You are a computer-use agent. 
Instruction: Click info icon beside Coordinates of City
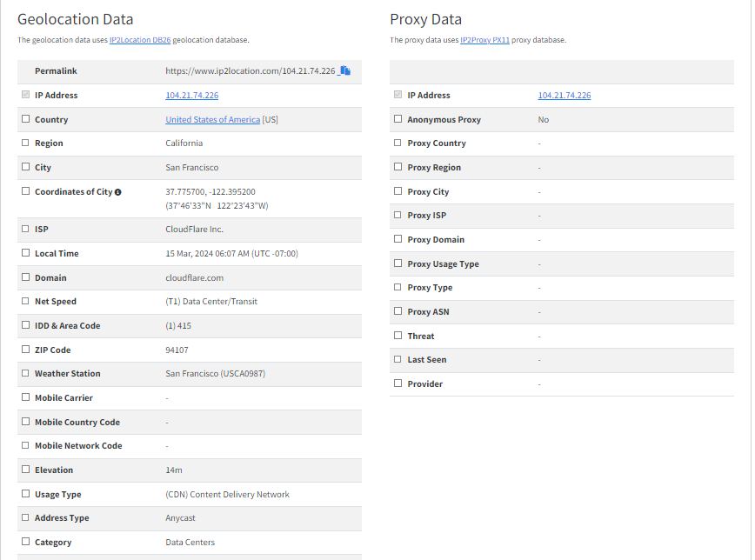click(x=117, y=192)
